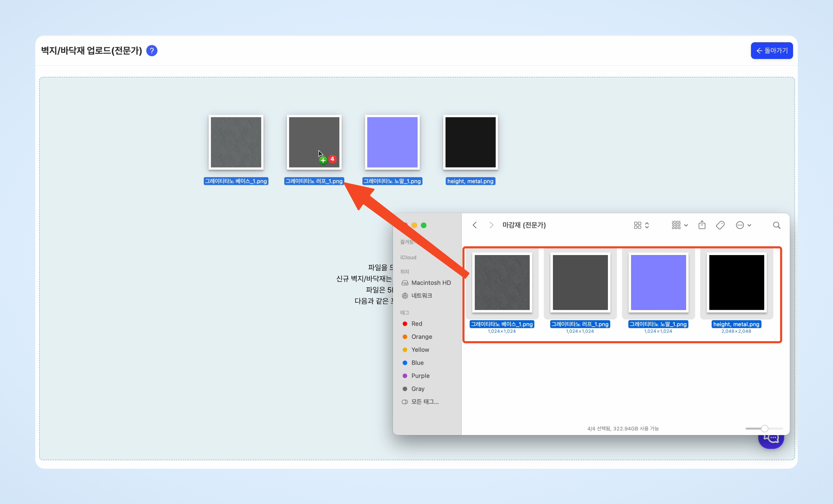833x504 pixels.
Task: Click the Finder yellow minimize window button
Action: pos(414,225)
